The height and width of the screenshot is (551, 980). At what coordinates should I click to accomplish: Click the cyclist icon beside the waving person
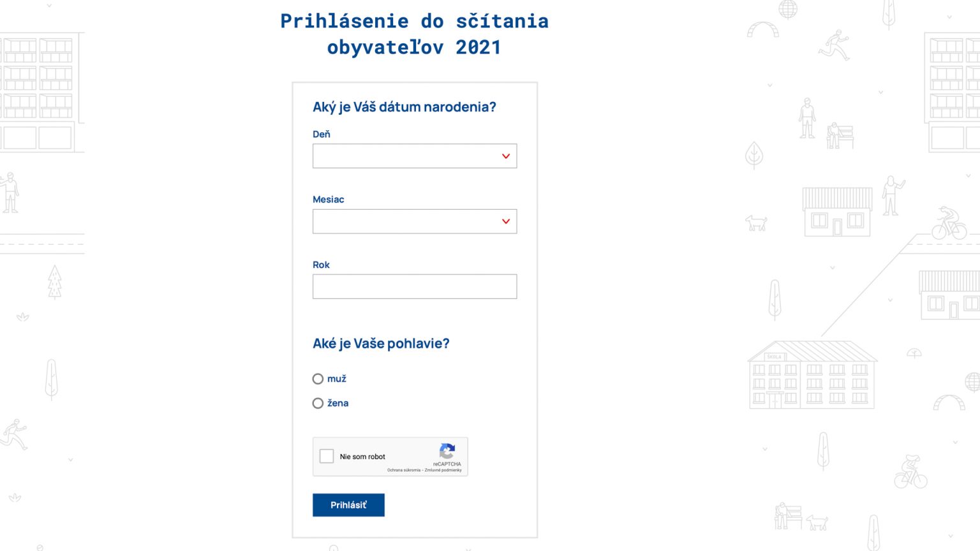[x=949, y=223]
